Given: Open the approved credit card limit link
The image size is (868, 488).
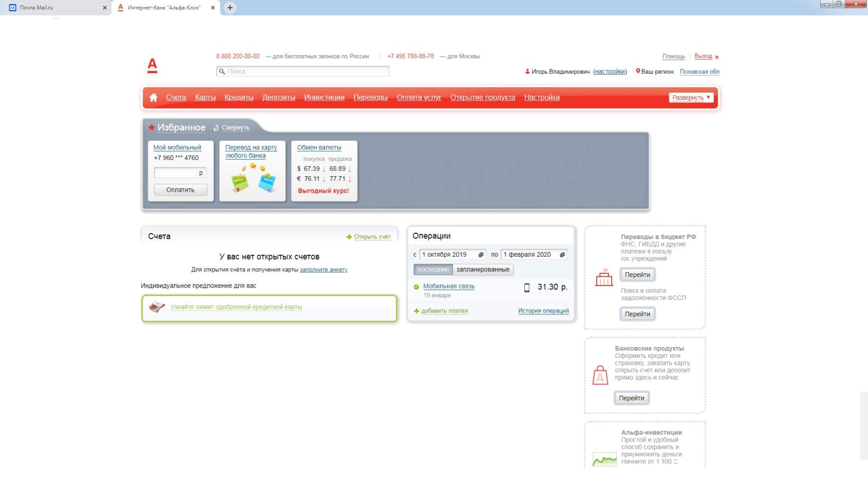Looking at the screenshot, I should [236, 307].
